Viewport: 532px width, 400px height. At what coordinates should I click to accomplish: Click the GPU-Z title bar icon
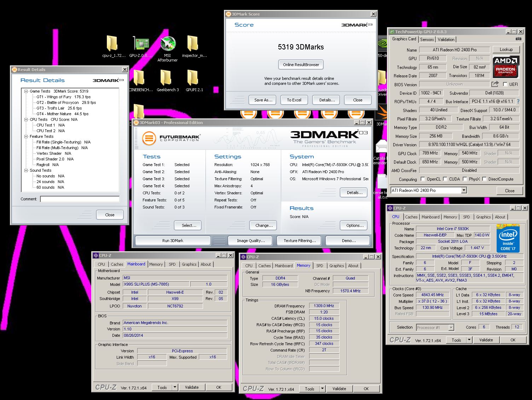point(392,32)
